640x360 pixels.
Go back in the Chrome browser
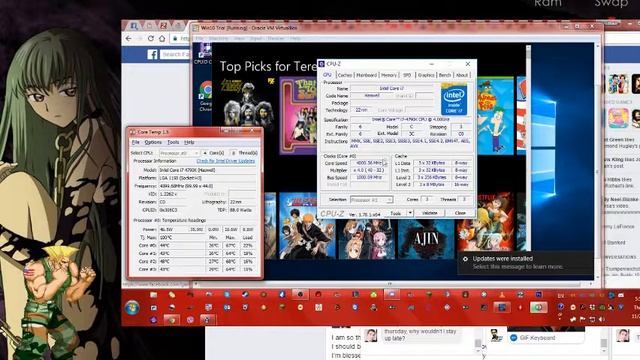point(129,38)
